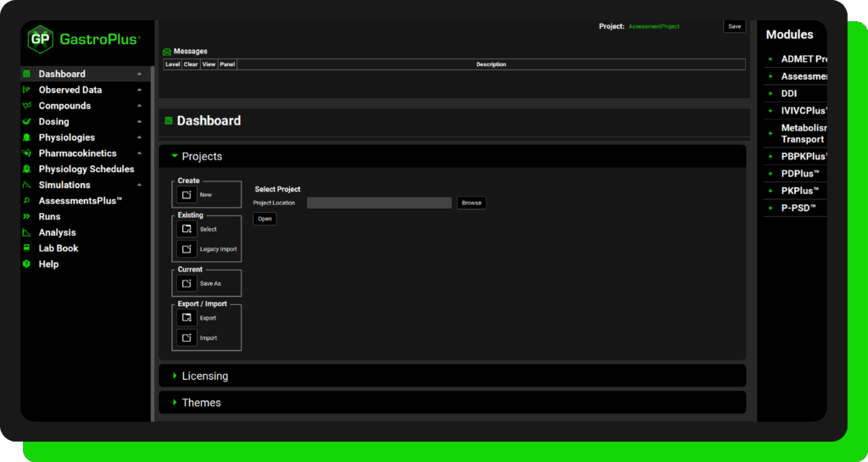868x462 pixels.
Task: Click the Help icon in the sidebar
Action: [x=27, y=264]
